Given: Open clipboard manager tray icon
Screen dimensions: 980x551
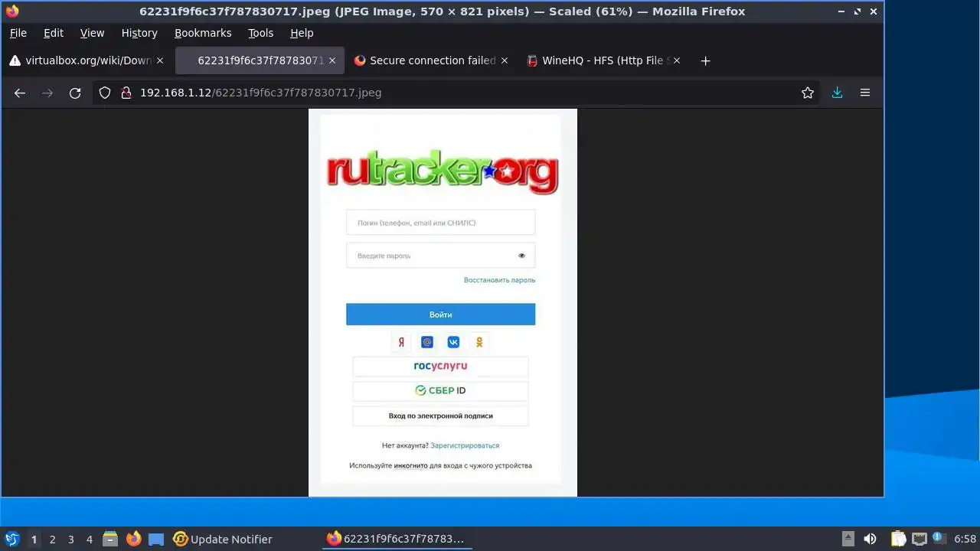Looking at the screenshot, I should (x=898, y=539).
